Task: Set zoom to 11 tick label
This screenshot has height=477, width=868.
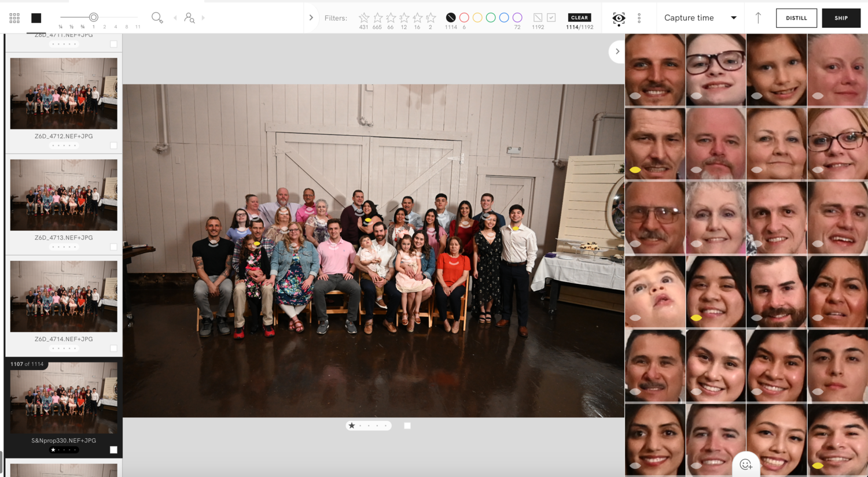Action: 138,27
